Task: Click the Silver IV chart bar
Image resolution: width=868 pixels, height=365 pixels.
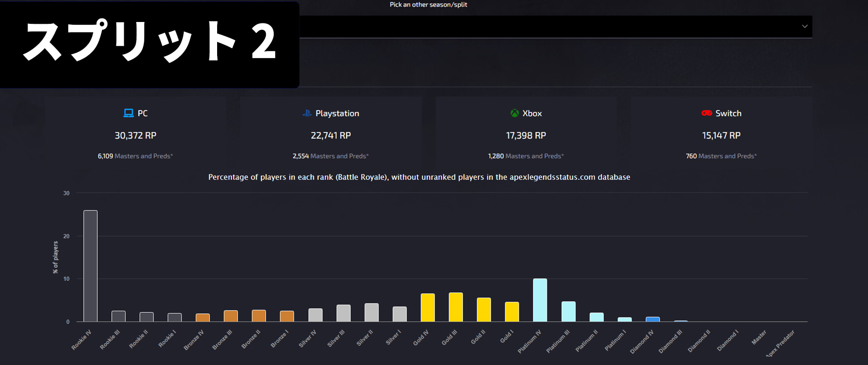Action: [316, 315]
